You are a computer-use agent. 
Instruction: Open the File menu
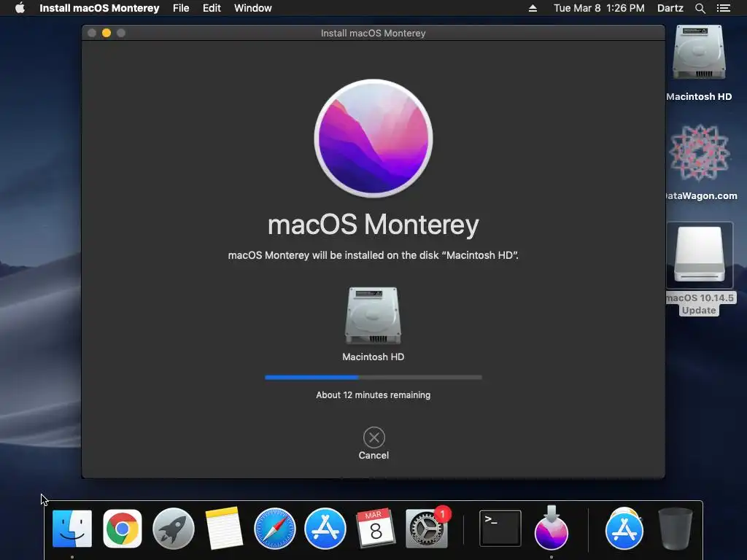[181, 8]
